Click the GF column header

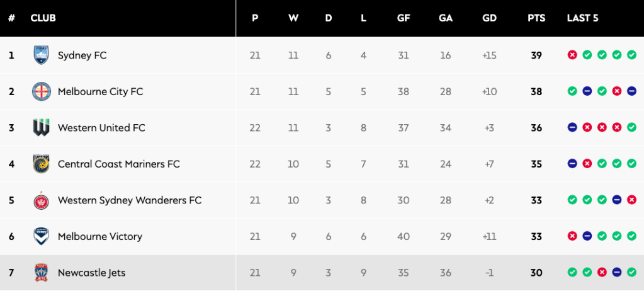coord(404,18)
